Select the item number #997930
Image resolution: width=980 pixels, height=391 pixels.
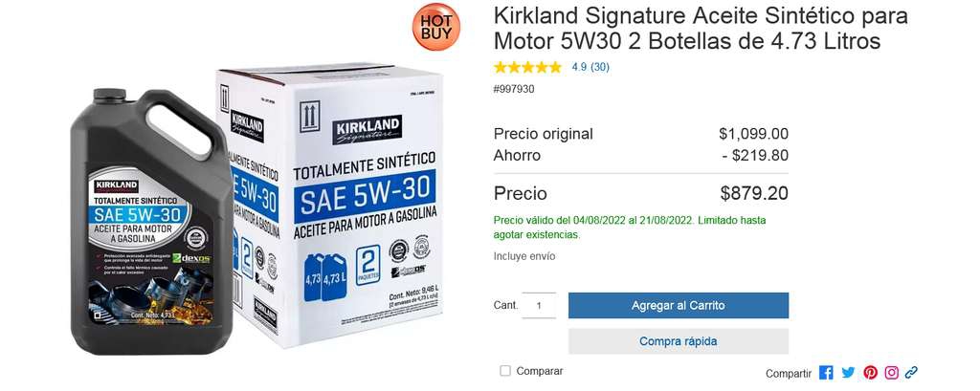[514, 89]
